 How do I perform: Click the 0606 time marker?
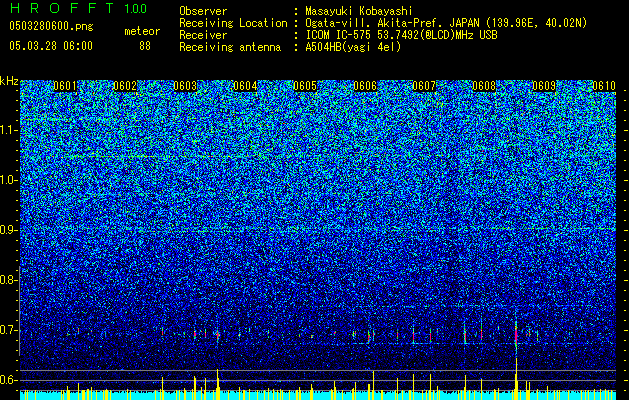(x=365, y=86)
